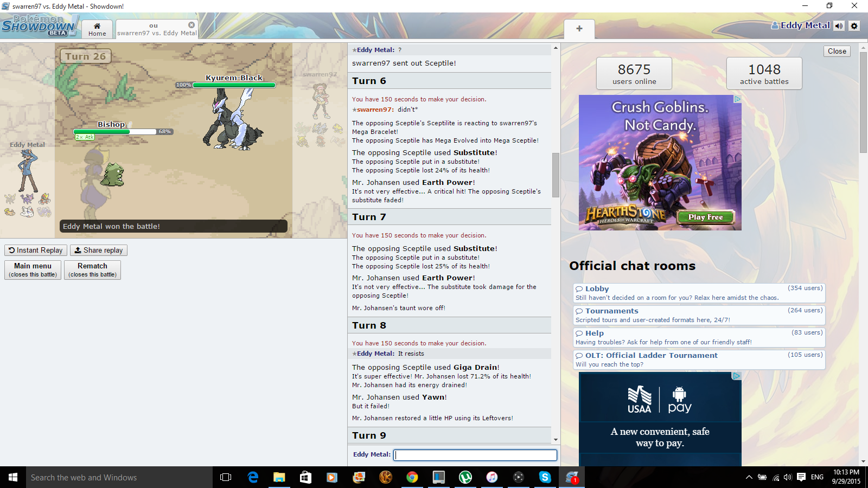
Task: Click the 1048 active battles box
Action: (x=764, y=73)
